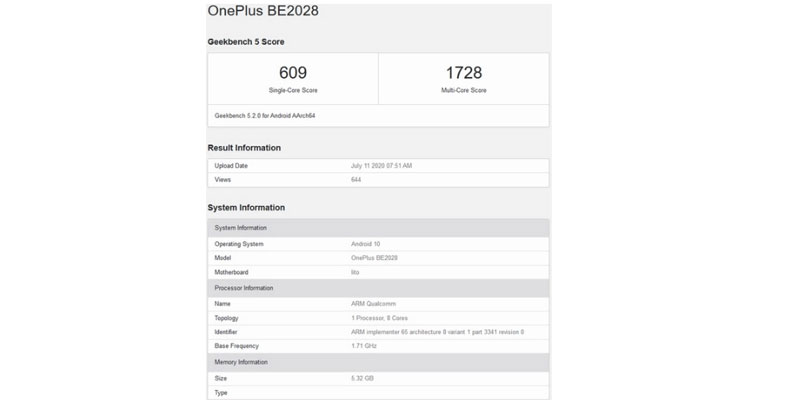Click the Android 10 operating system value

click(x=367, y=243)
